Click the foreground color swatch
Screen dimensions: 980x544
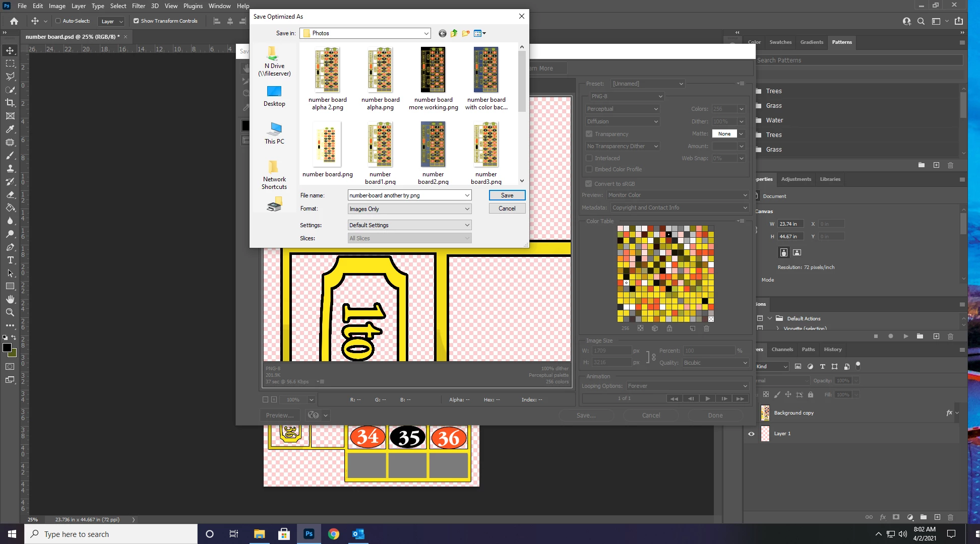7,348
